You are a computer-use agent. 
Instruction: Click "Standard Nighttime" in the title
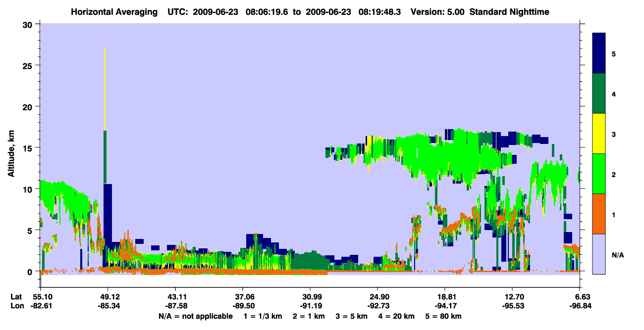click(509, 11)
